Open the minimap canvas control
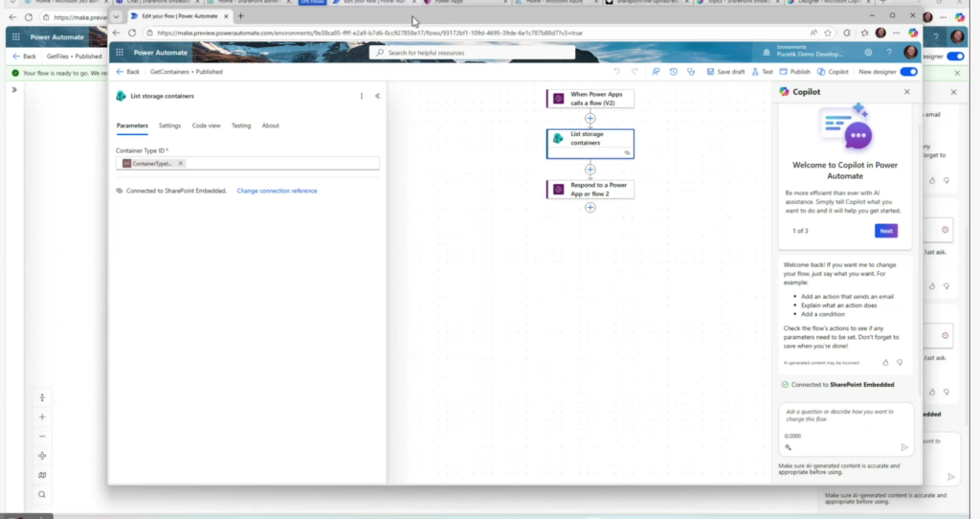The image size is (980, 519). (x=42, y=475)
